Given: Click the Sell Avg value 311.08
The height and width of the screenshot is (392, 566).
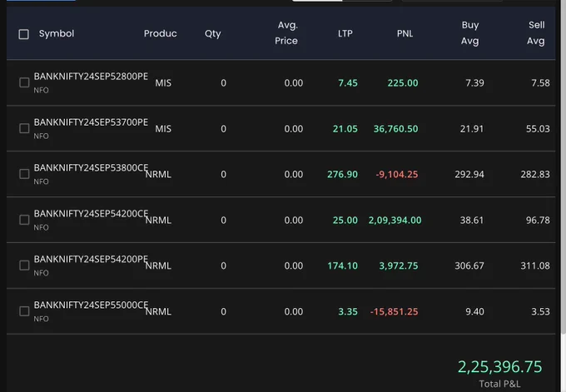Looking at the screenshot, I should tap(535, 265).
